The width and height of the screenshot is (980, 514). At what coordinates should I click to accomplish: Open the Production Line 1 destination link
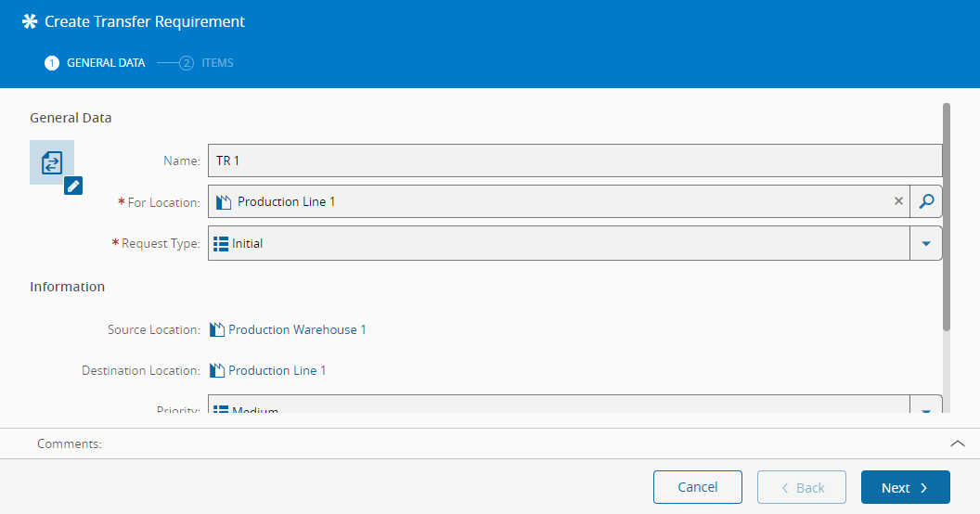point(277,370)
